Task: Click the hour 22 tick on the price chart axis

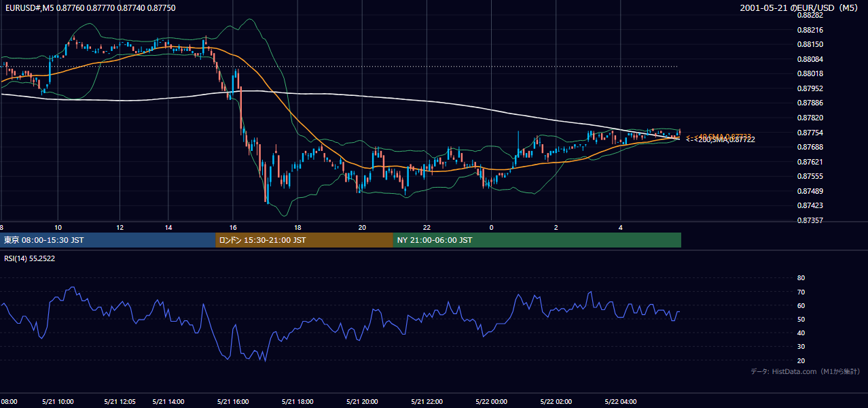Action: [x=427, y=227]
